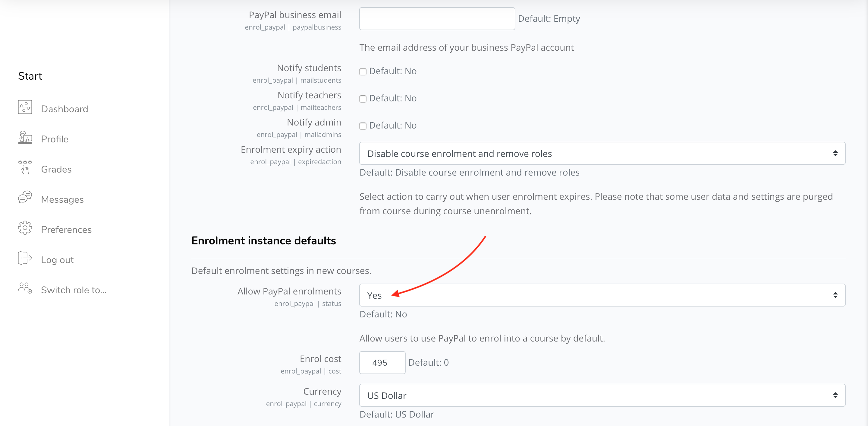
Task: Check the Notify admin checkbox
Action: (363, 126)
